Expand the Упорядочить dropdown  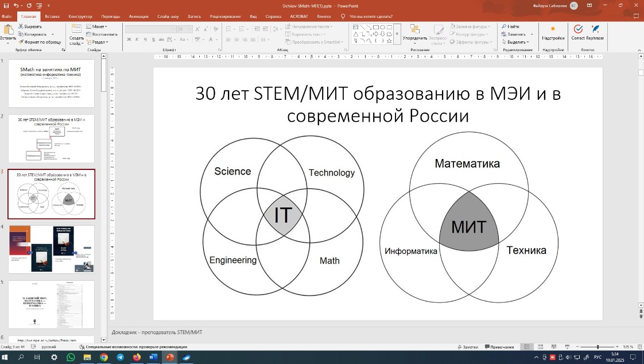point(414,37)
